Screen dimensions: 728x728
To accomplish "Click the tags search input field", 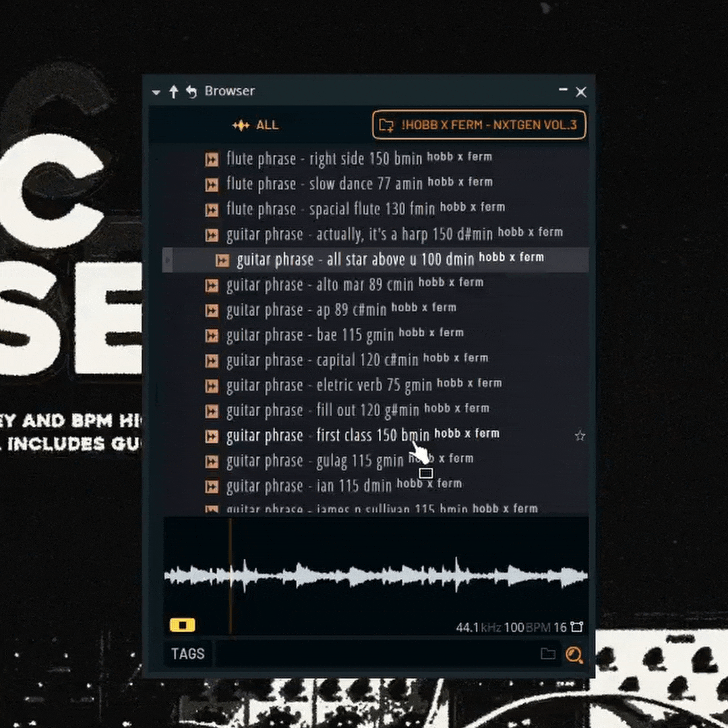I will 374,654.
